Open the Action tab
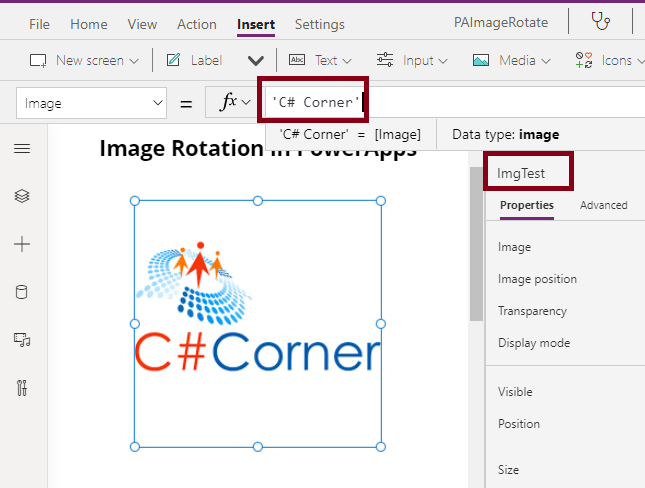The width and height of the screenshot is (645, 488). point(197,24)
